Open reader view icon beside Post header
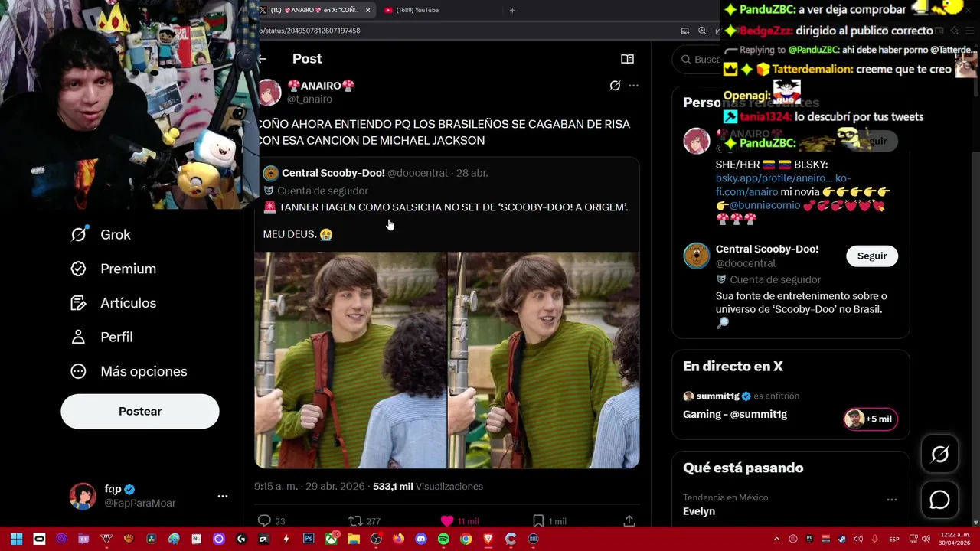This screenshot has width=980, height=551. (627, 59)
